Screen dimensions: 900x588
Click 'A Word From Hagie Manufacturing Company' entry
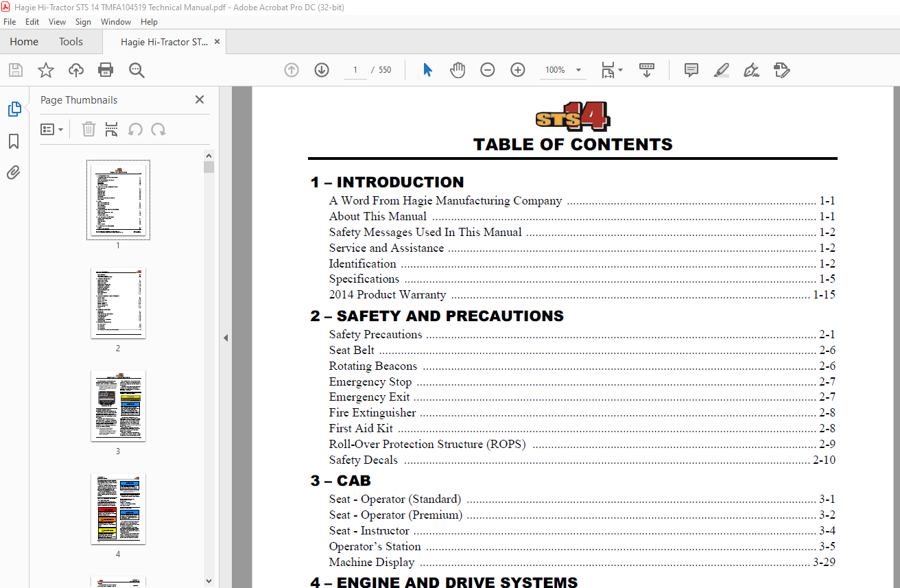(445, 201)
